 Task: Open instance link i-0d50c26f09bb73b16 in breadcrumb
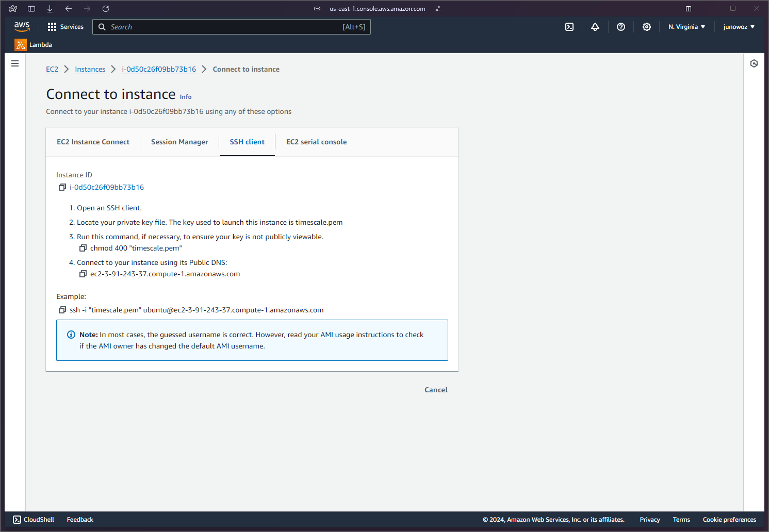coord(158,69)
